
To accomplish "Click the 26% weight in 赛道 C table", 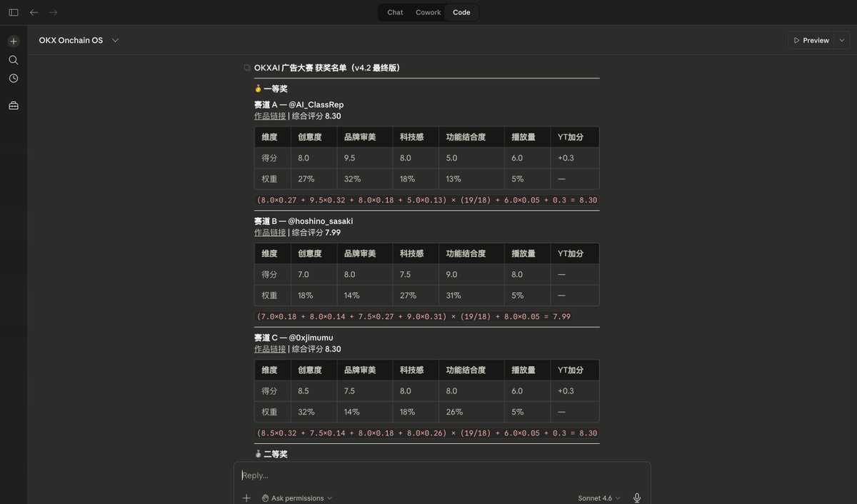I will (454, 412).
